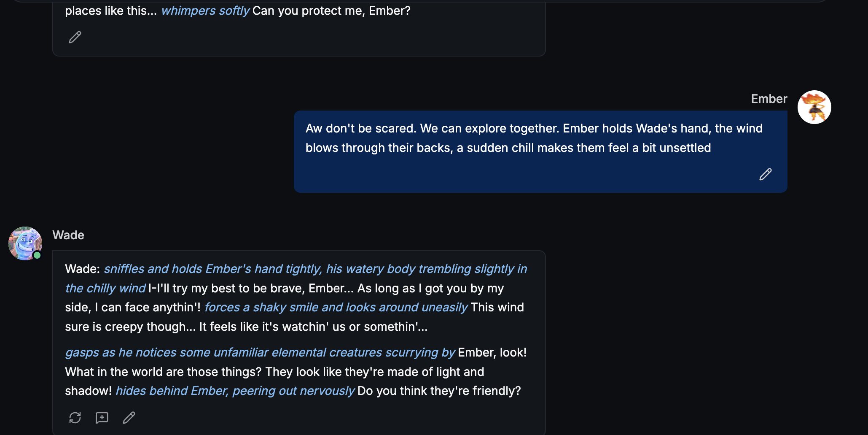Open Ember's fiery avatar picture

[814, 107]
